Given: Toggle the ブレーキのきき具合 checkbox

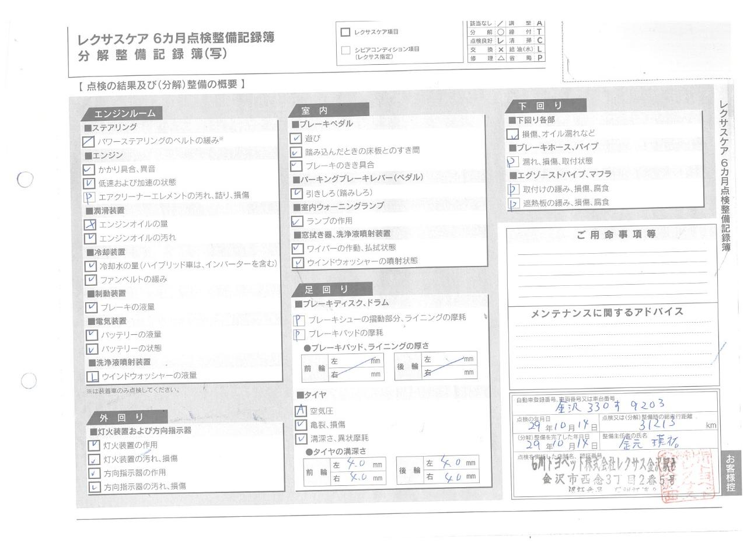Looking at the screenshot, I should [x=296, y=166].
